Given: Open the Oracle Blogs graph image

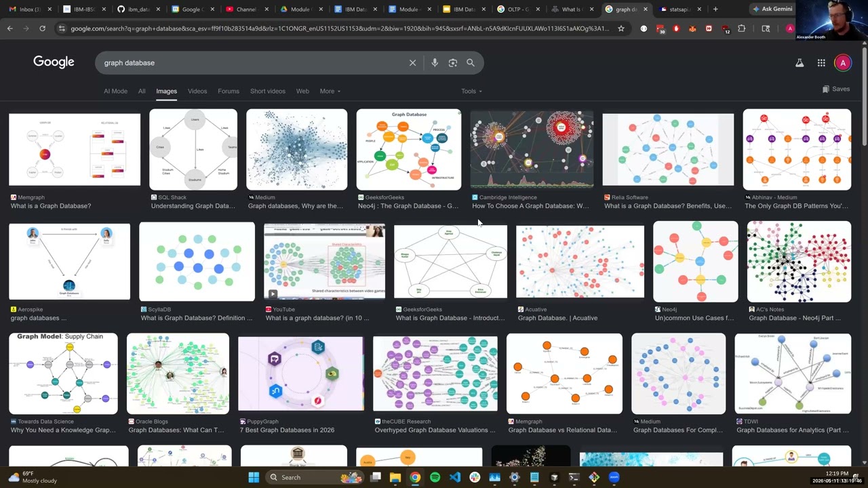Looking at the screenshot, I should click(x=178, y=373).
